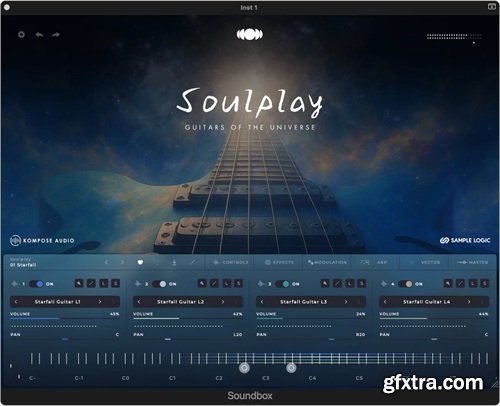Toggle layer 2 ON switch

click(159, 284)
